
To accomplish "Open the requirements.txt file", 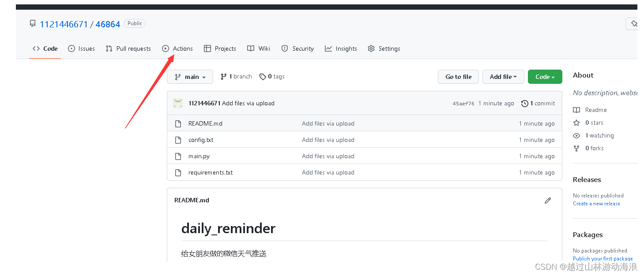I will (211, 172).
